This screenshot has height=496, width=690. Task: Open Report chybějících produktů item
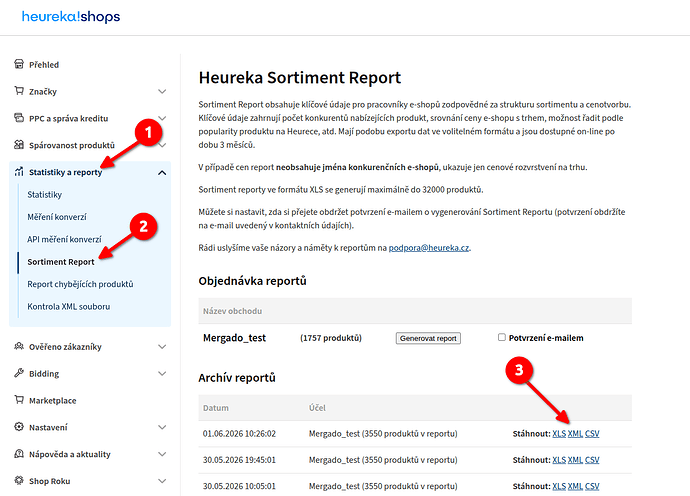[x=80, y=284]
